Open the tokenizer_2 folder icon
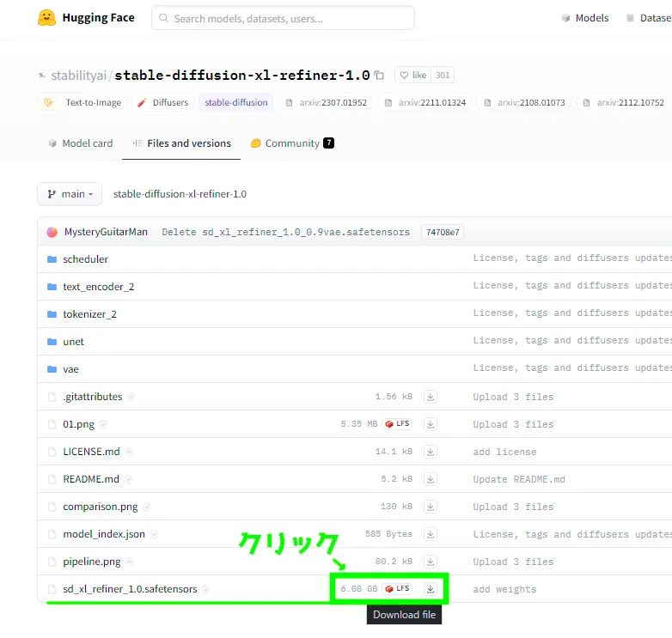This screenshot has width=672, height=638. tap(52, 314)
